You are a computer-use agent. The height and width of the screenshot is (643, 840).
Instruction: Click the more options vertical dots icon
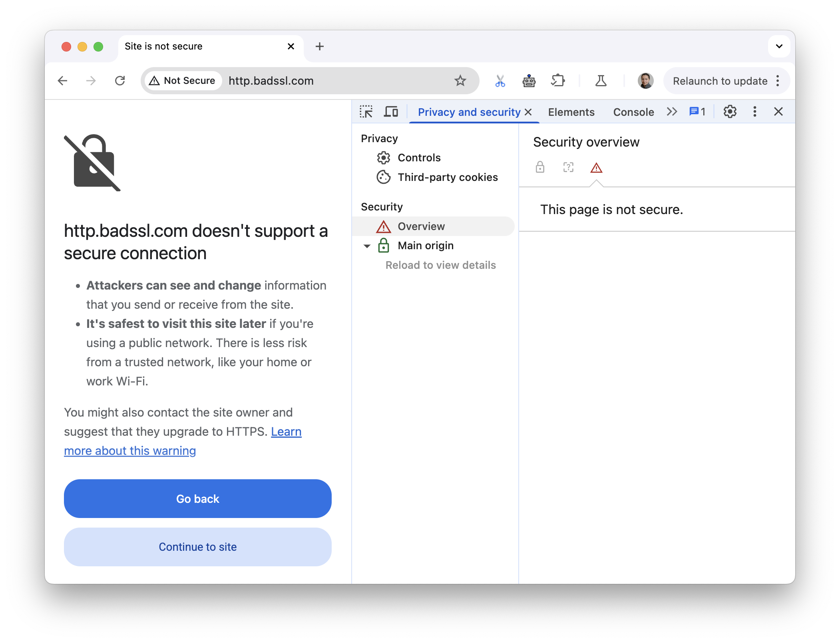pos(755,111)
